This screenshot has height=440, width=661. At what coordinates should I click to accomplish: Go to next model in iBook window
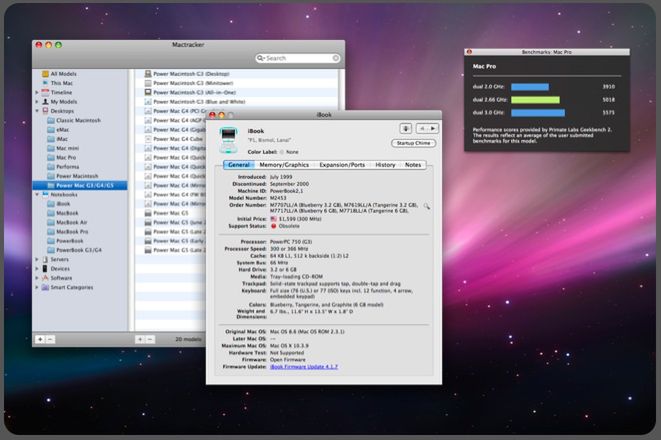point(433,129)
